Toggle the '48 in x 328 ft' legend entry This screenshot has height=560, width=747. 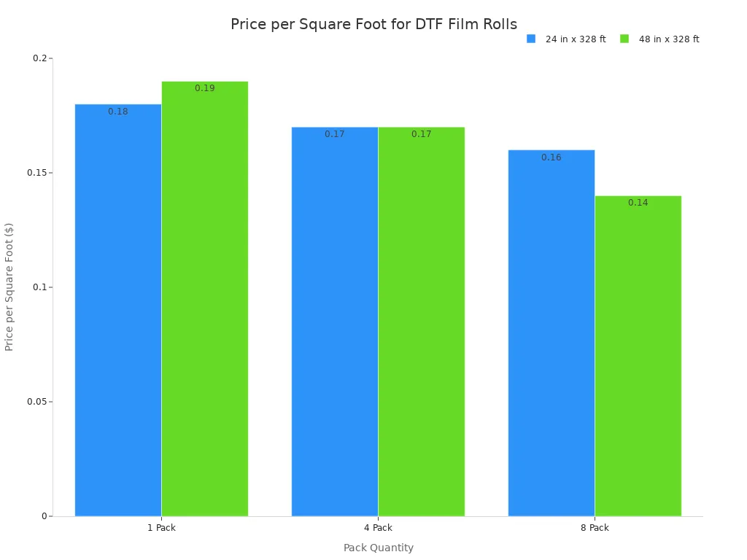[x=668, y=39]
